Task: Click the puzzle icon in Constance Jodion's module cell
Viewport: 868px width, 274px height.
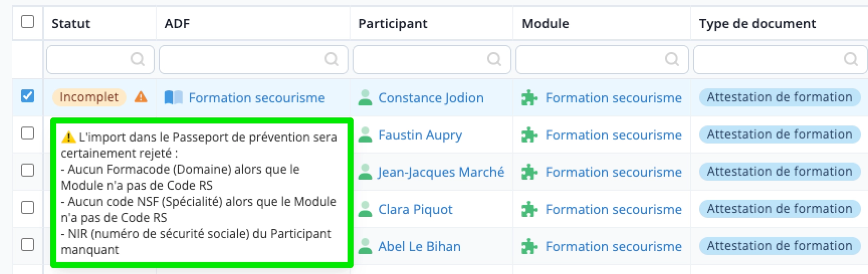Action: [x=529, y=97]
